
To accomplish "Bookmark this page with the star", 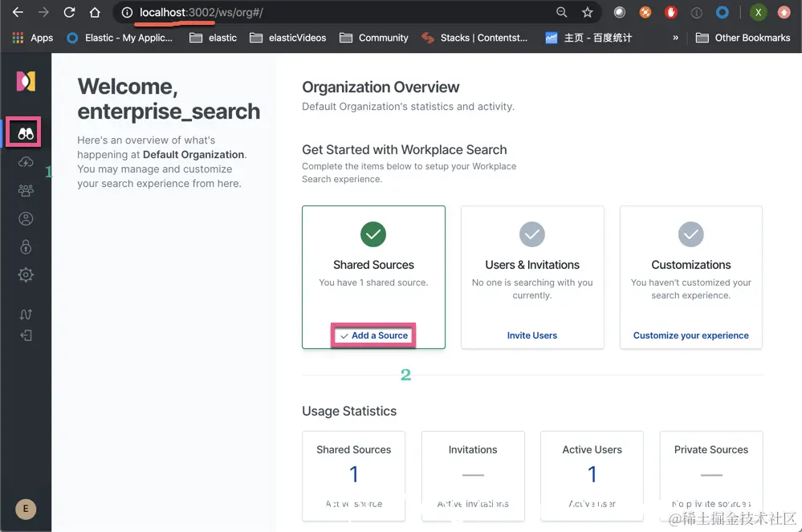I will [587, 12].
